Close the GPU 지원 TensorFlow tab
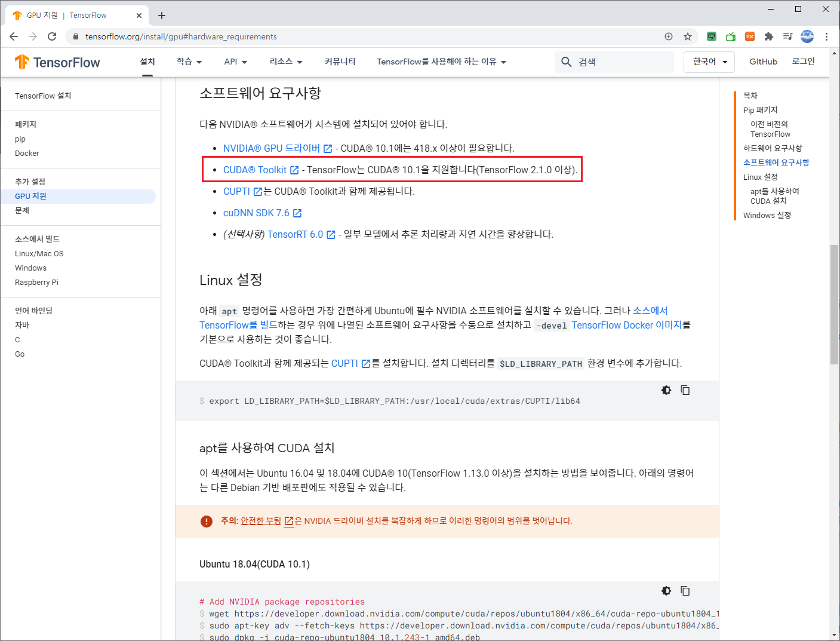Screen dimensions: 840x641 click(x=139, y=16)
